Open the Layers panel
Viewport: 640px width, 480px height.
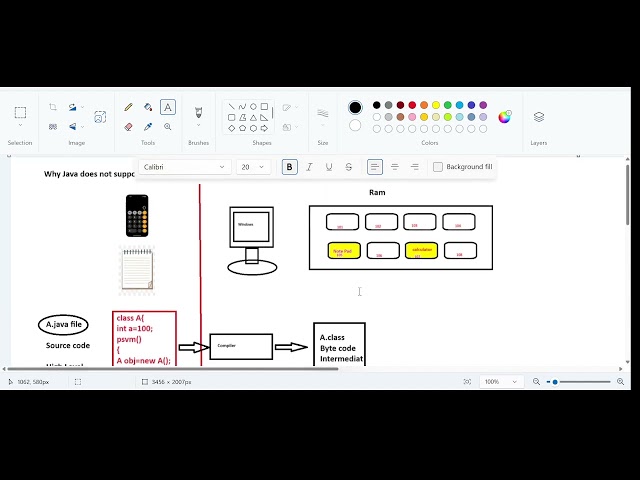539,117
